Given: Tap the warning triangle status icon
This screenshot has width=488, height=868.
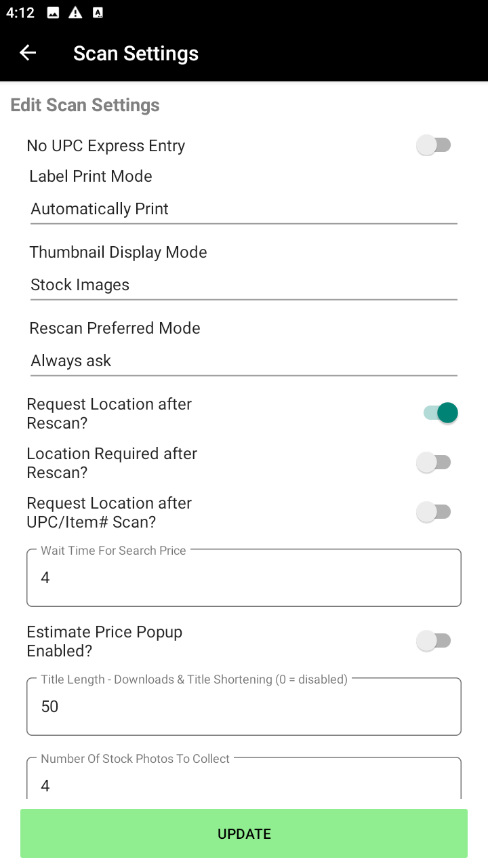Looking at the screenshot, I should (x=75, y=13).
